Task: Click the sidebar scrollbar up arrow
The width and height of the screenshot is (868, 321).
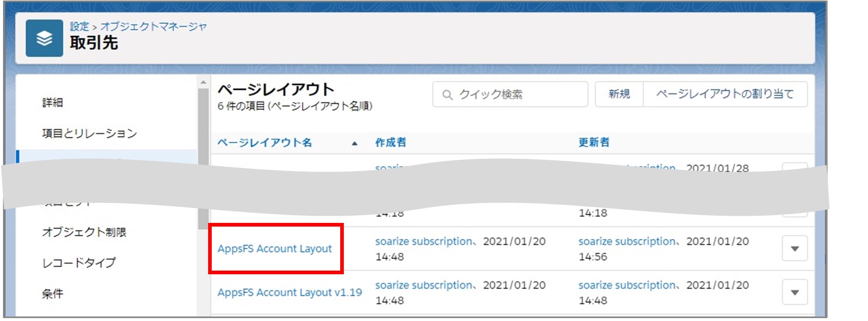Action: click(204, 82)
